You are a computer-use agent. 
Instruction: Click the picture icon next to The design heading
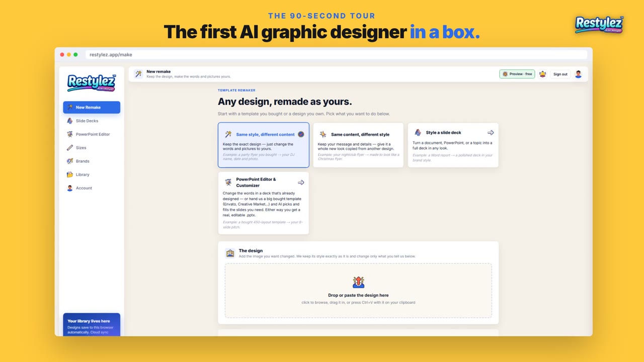230,253
